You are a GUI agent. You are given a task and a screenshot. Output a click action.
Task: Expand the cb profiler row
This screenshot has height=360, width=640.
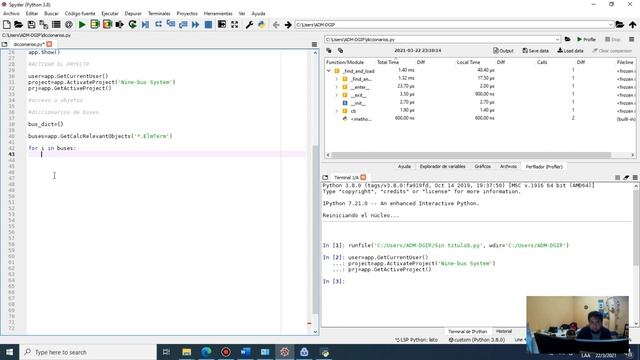(337, 111)
